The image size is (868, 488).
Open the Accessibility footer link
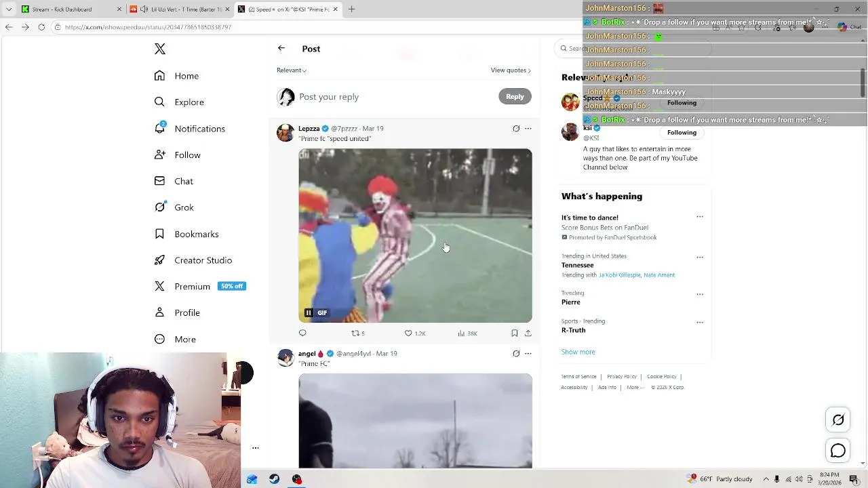pyautogui.click(x=574, y=388)
